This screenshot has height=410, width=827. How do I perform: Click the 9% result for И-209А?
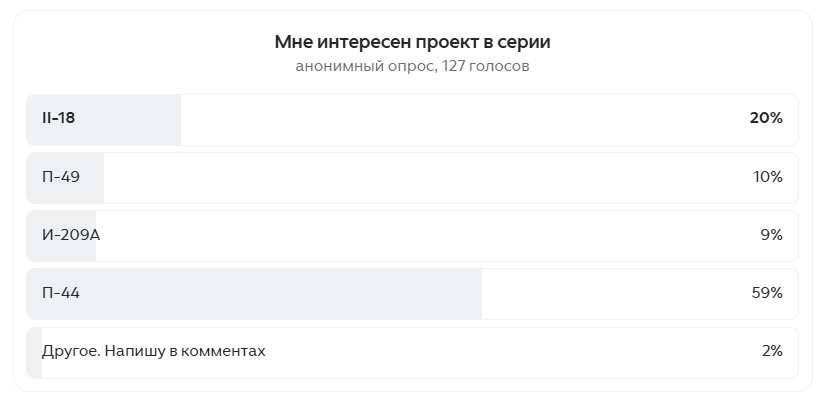tap(771, 235)
